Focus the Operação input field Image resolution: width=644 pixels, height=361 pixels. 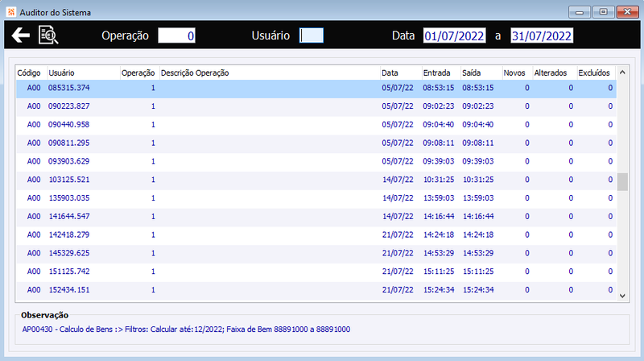click(x=176, y=35)
